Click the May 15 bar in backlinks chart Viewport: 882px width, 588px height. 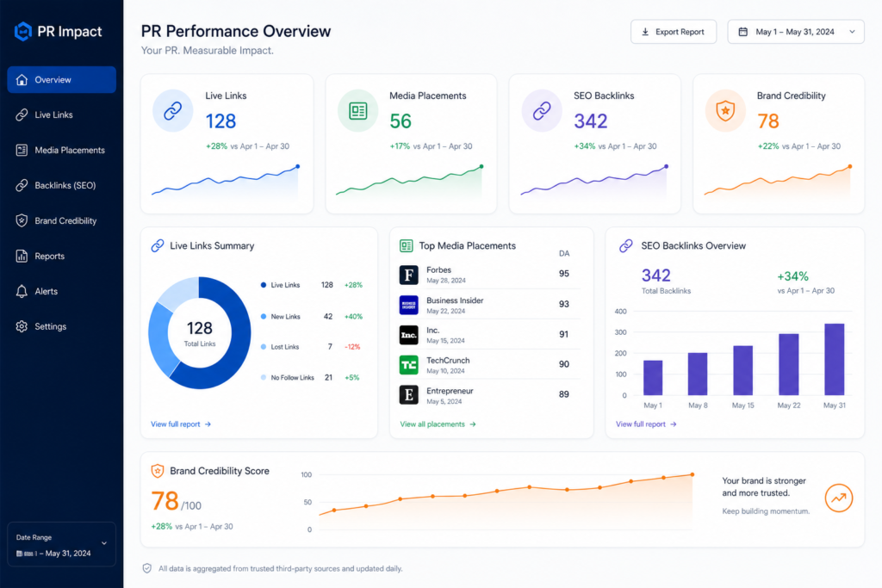743,370
